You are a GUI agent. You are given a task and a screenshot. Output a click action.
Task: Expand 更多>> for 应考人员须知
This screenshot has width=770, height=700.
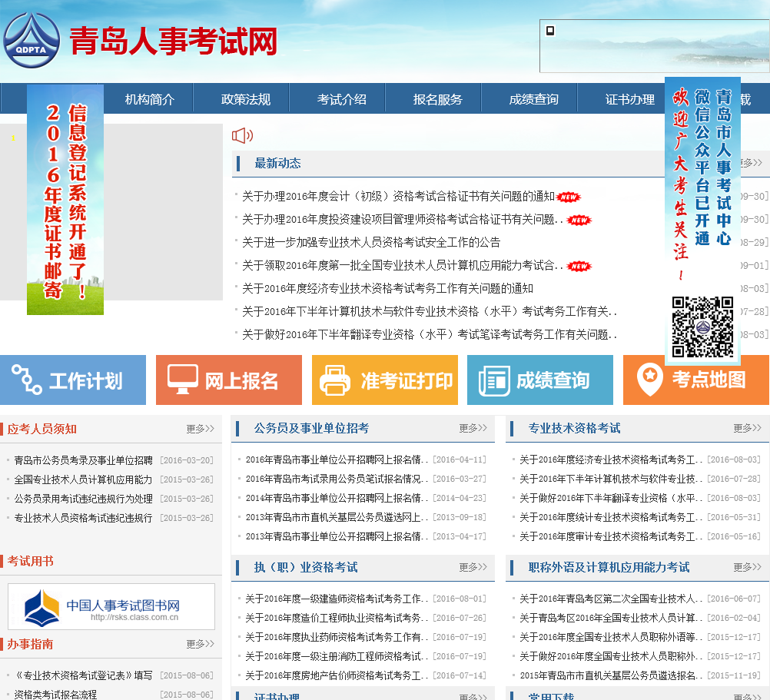click(201, 429)
